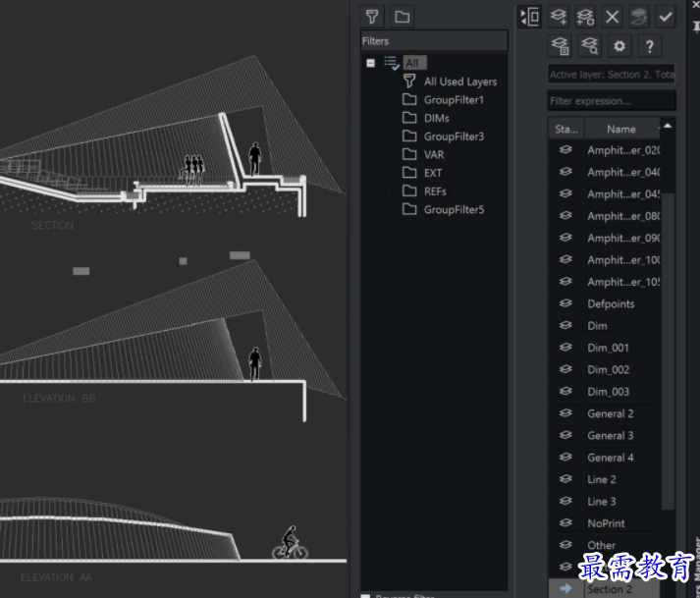
Task: Select the Amphit...er_080 layer row
Action: click(x=605, y=216)
